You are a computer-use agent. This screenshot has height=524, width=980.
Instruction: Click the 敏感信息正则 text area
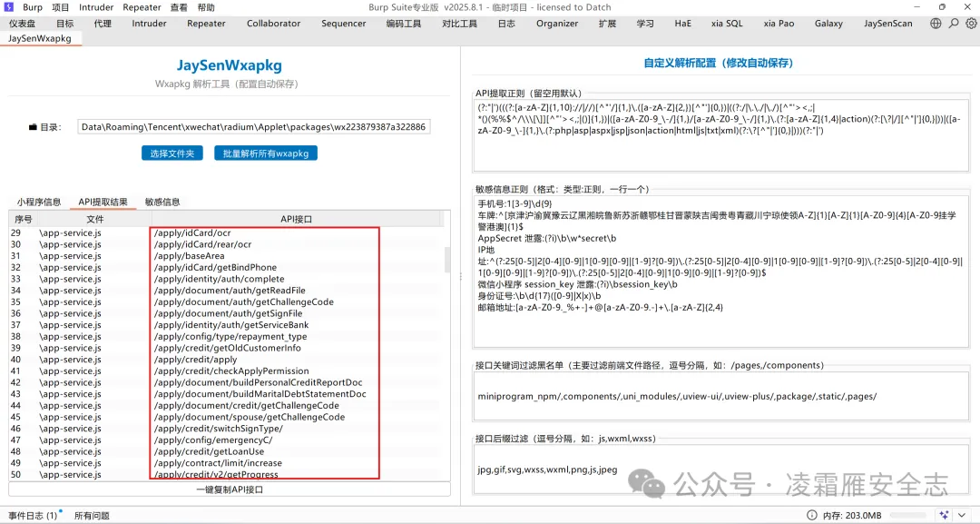coord(720,272)
